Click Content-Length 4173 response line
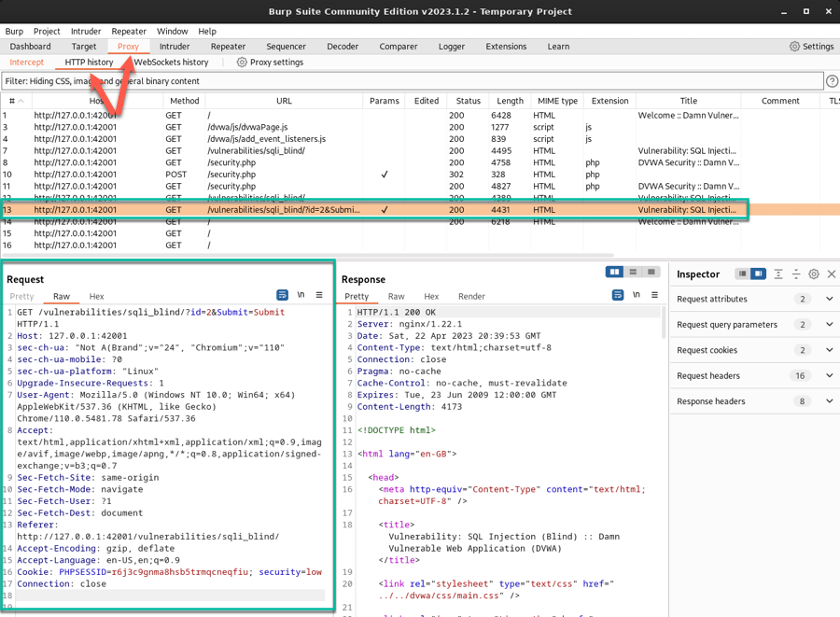The width and height of the screenshot is (840, 617). [x=410, y=407]
